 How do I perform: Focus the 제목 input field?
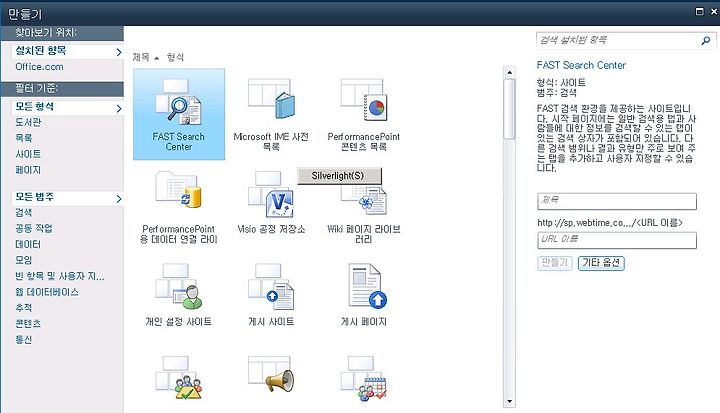pyautogui.click(x=617, y=201)
